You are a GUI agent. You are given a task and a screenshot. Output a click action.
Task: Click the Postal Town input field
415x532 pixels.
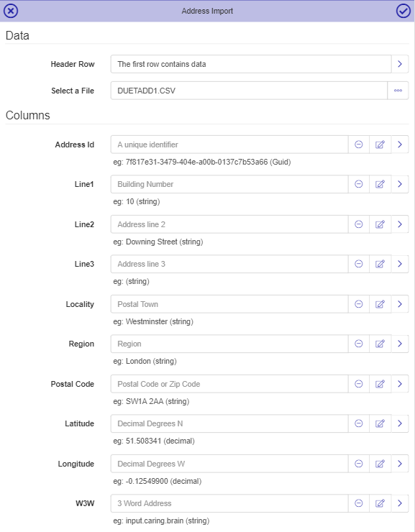click(x=229, y=304)
